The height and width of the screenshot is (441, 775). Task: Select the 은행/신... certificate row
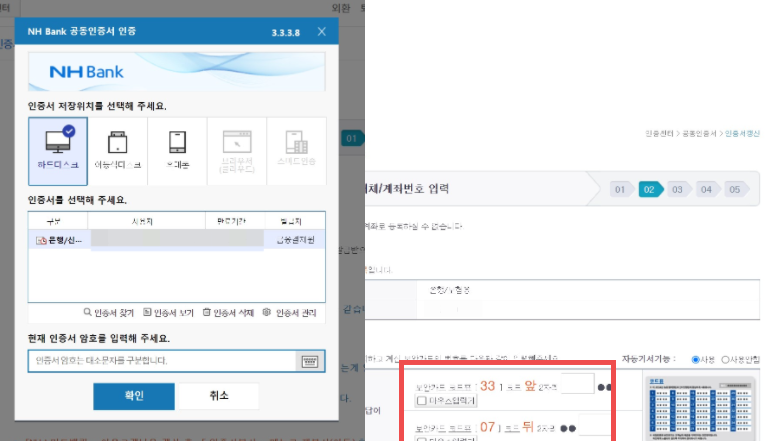pos(177,240)
